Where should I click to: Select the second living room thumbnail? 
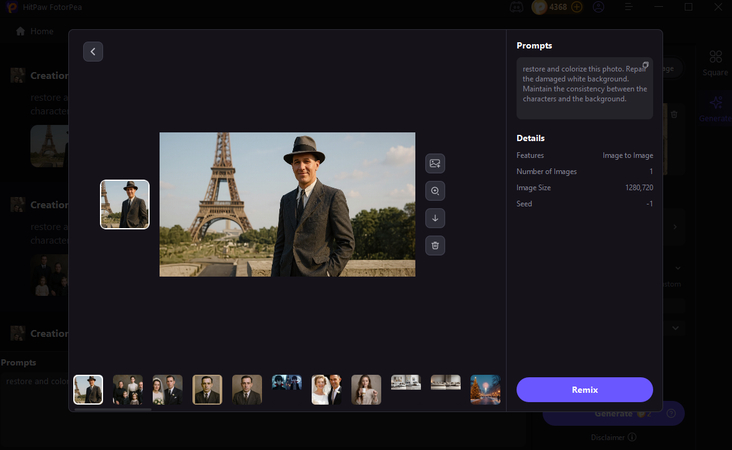coord(445,382)
